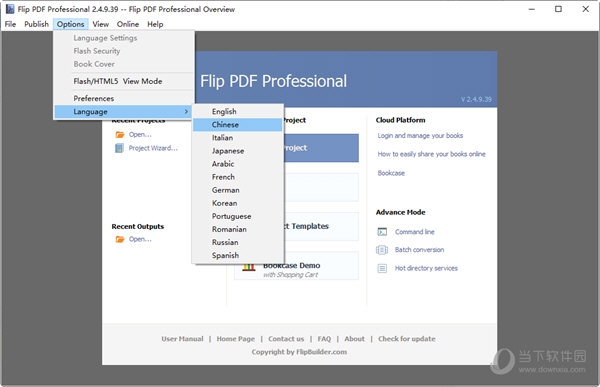The height and width of the screenshot is (387, 600).
Task: Select English language
Action: coord(238,111)
